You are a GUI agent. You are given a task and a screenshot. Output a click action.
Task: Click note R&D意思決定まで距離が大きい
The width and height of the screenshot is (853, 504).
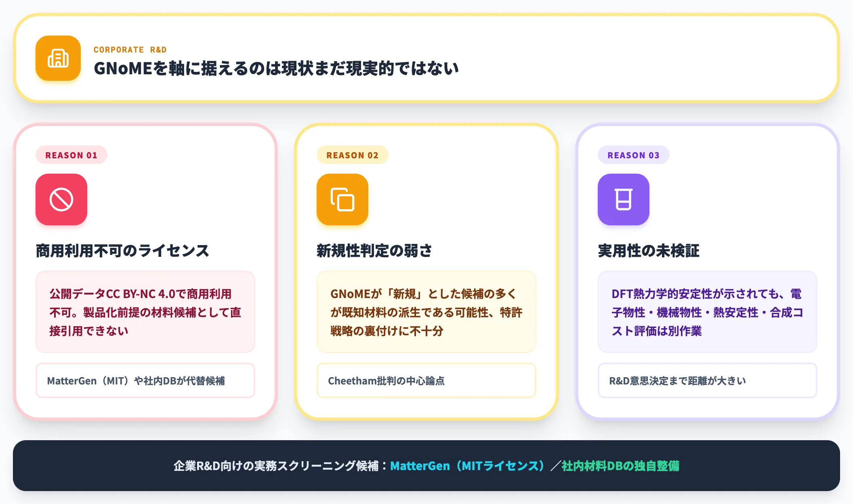(708, 380)
